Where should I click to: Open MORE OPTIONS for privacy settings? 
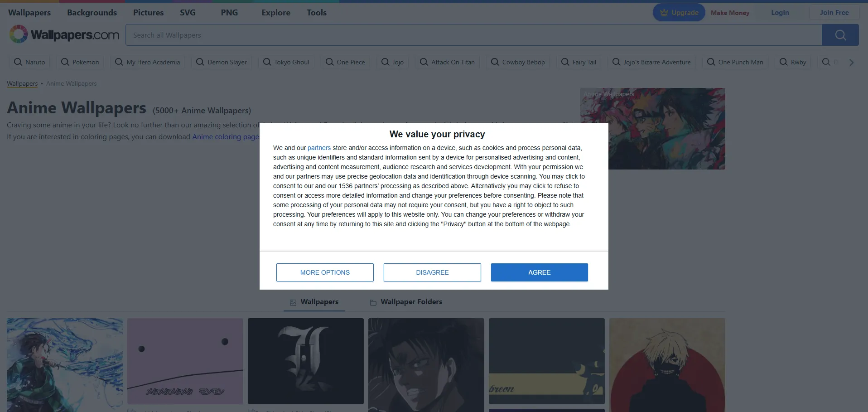point(325,272)
